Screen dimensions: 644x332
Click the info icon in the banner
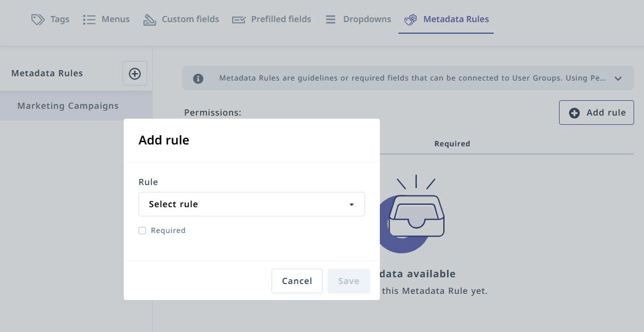[x=198, y=79]
